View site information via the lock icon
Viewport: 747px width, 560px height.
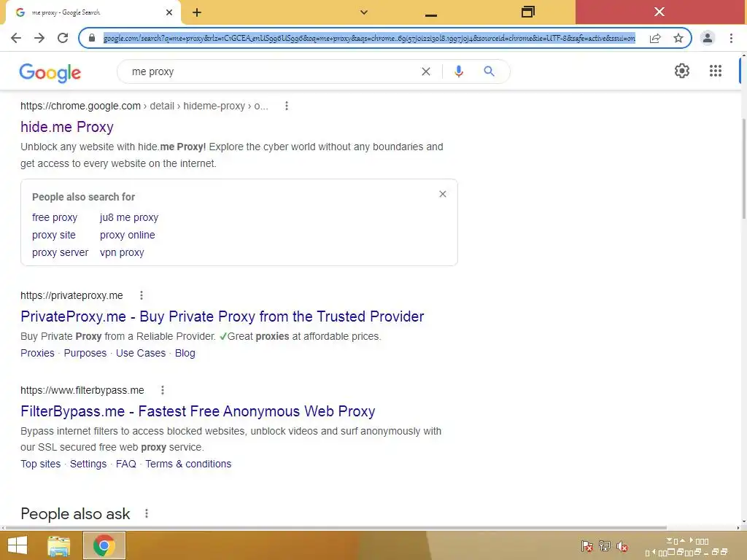[x=92, y=38]
